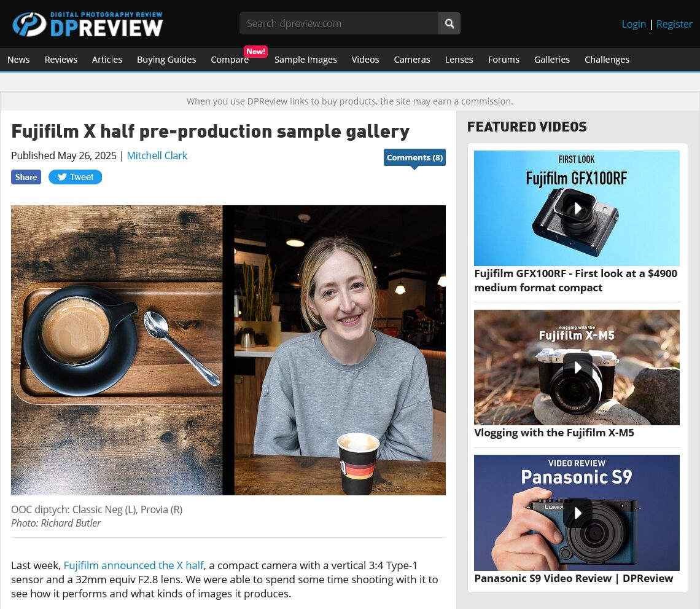The image size is (700, 609).
Task: Click the Register link
Action: pos(674,24)
